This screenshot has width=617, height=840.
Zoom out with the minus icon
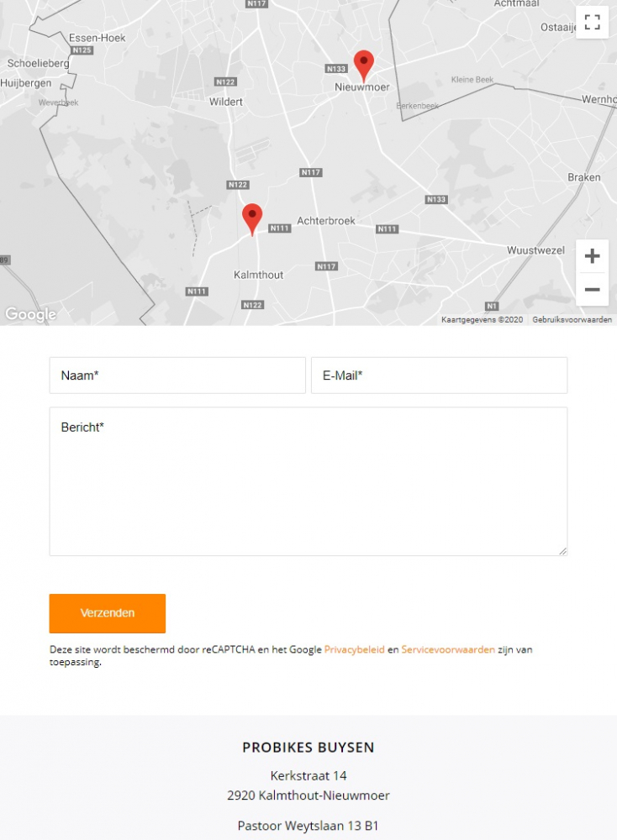click(x=592, y=289)
